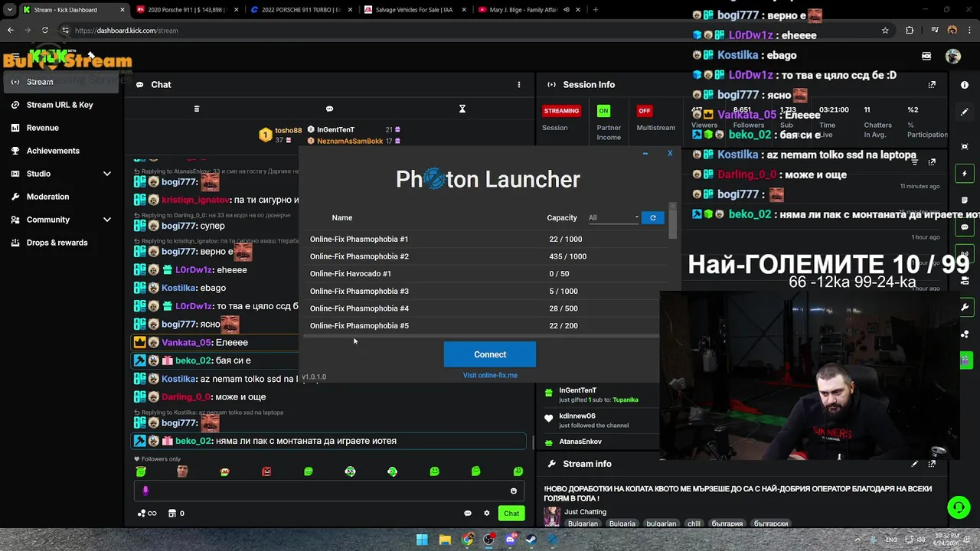
Task: Select server Online-Fix Phasmophobia #4
Action: [482, 308]
